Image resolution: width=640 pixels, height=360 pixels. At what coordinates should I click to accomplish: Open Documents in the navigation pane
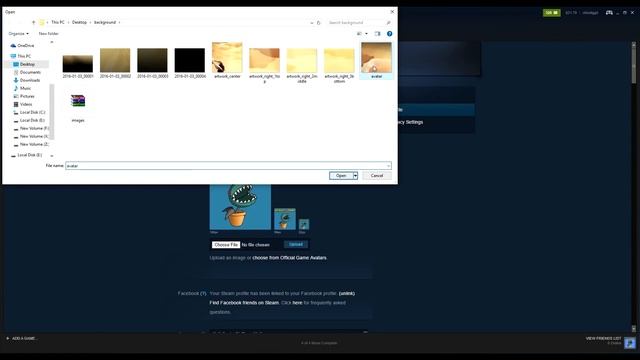[30, 72]
